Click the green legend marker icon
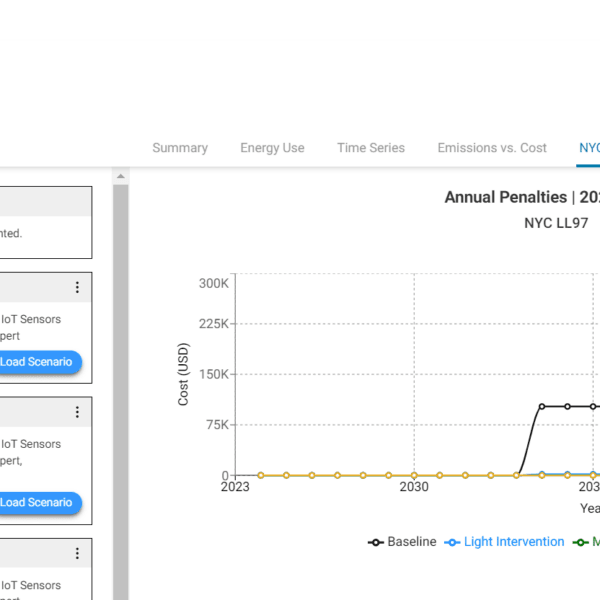Viewport: 600px width, 600px height. click(581, 542)
